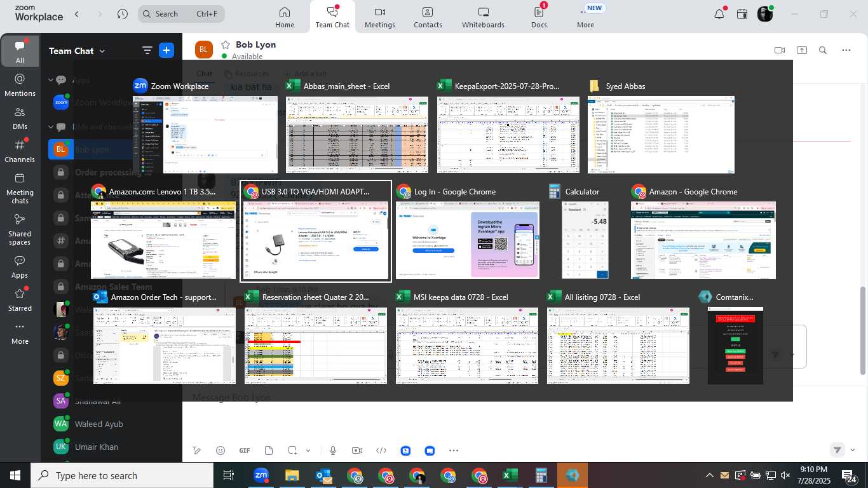Open the Home tab in Zoom
Image resolution: width=868 pixels, height=488 pixels.
(x=284, y=17)
